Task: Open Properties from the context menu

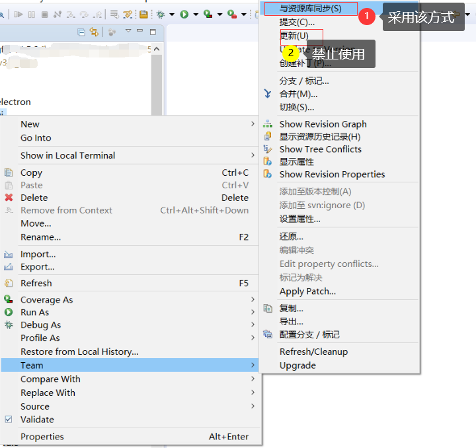Action: coord(42,437)
